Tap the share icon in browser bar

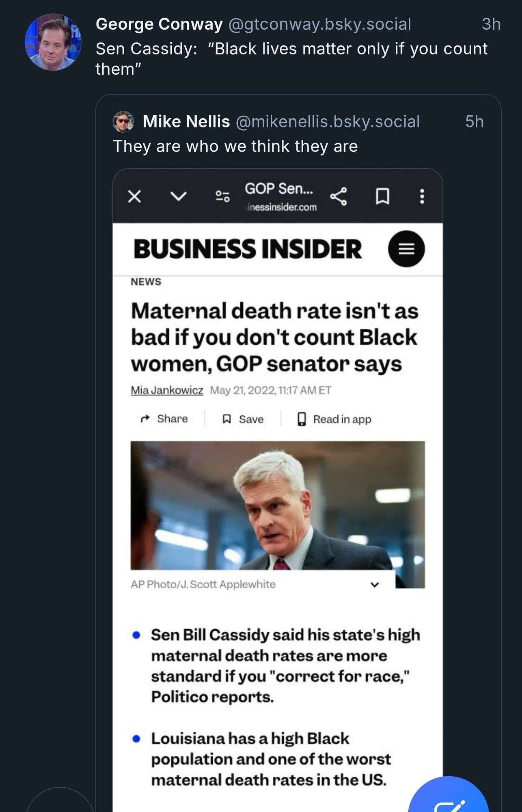339,197
